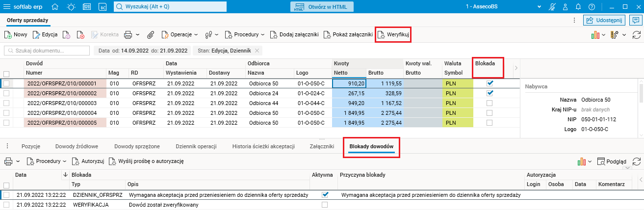Select row checkbox for 2022/OFRSPRZ/010/000003
The height and width of the screenshot is (216, 644).
[6, 103]
